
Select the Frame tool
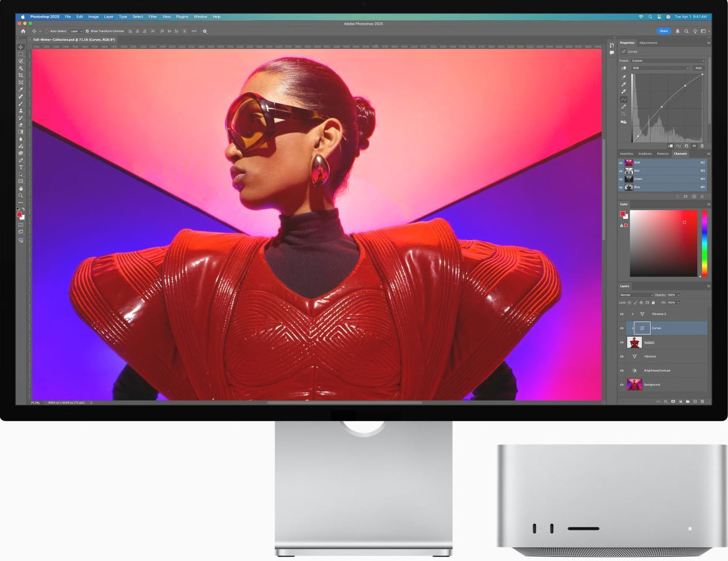click(x=21, y=83)
